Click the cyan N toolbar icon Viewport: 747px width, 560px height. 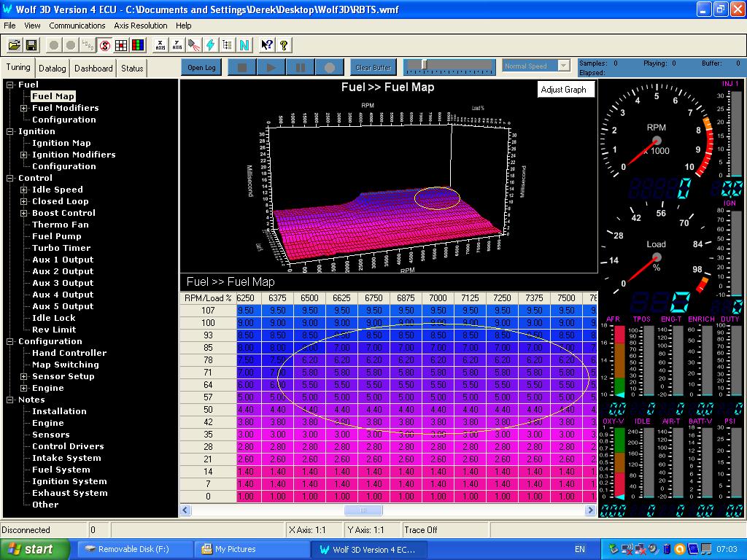[244, 45]
